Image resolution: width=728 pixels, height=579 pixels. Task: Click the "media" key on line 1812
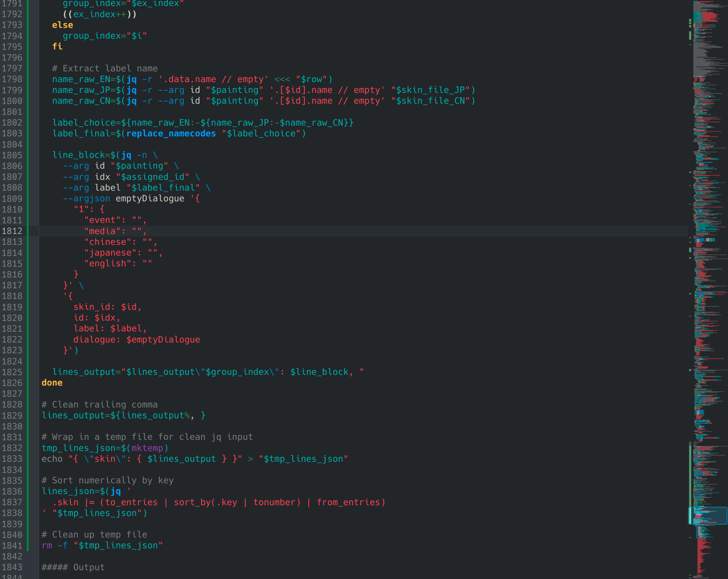pyautogui.click(x=102, y=231)
